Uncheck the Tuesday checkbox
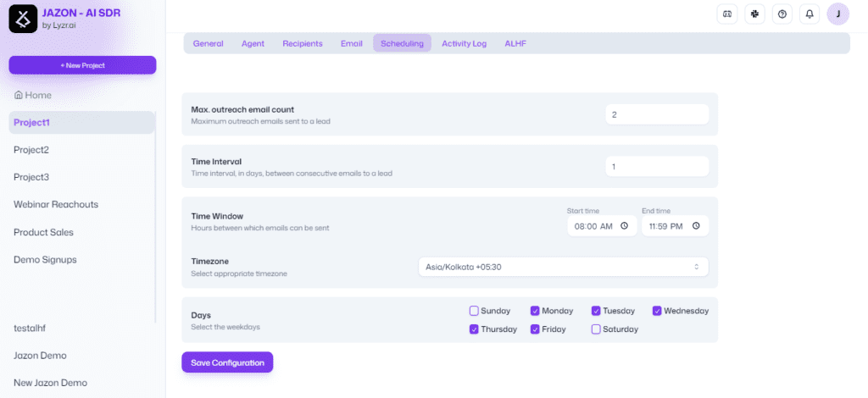868x398 pixels. [x=596, y=311]
